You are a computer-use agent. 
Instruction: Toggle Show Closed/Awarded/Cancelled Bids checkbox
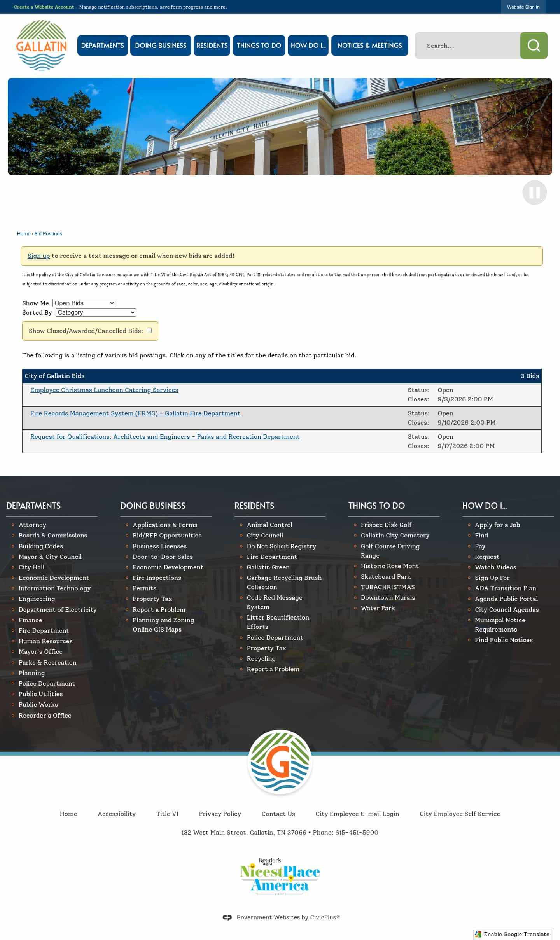pos(149,330)
